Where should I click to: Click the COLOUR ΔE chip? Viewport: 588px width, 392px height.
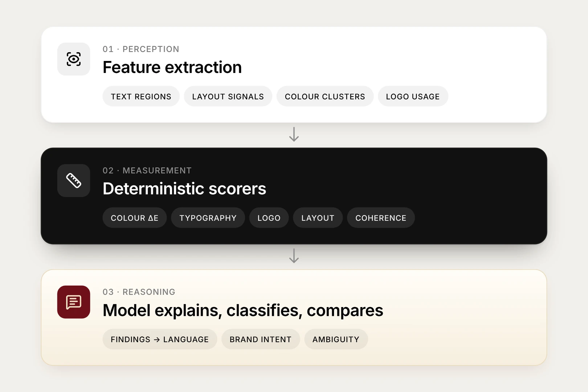coord(135,218)
